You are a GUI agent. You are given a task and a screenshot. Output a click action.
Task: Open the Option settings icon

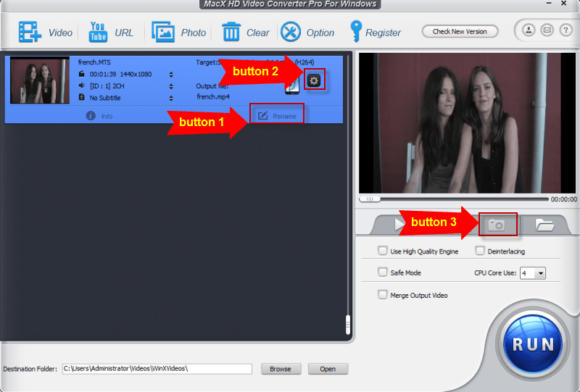pos(291,32)
